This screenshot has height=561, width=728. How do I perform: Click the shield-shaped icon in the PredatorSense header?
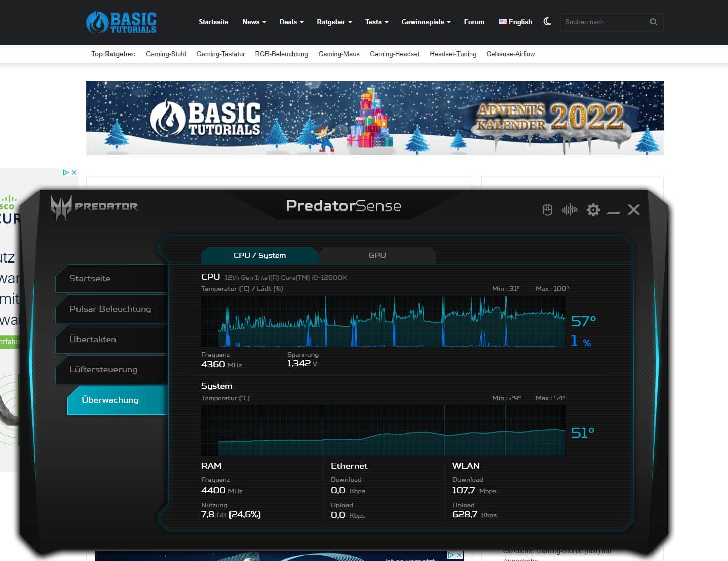(547, 210)
